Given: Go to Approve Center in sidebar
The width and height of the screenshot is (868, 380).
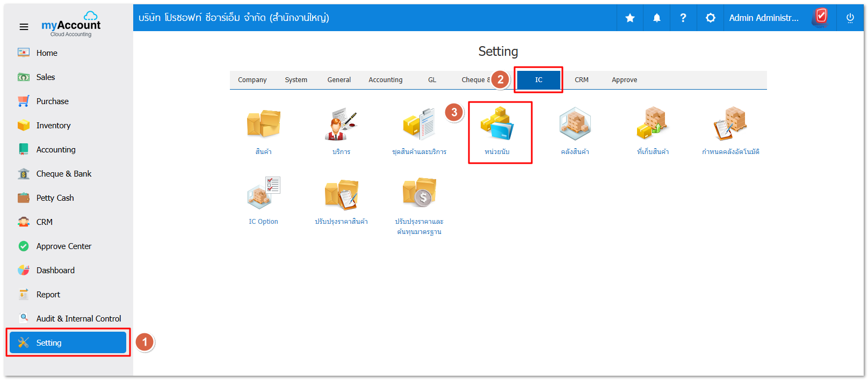Looking at the screenshot, I should [x=63, y=246].
